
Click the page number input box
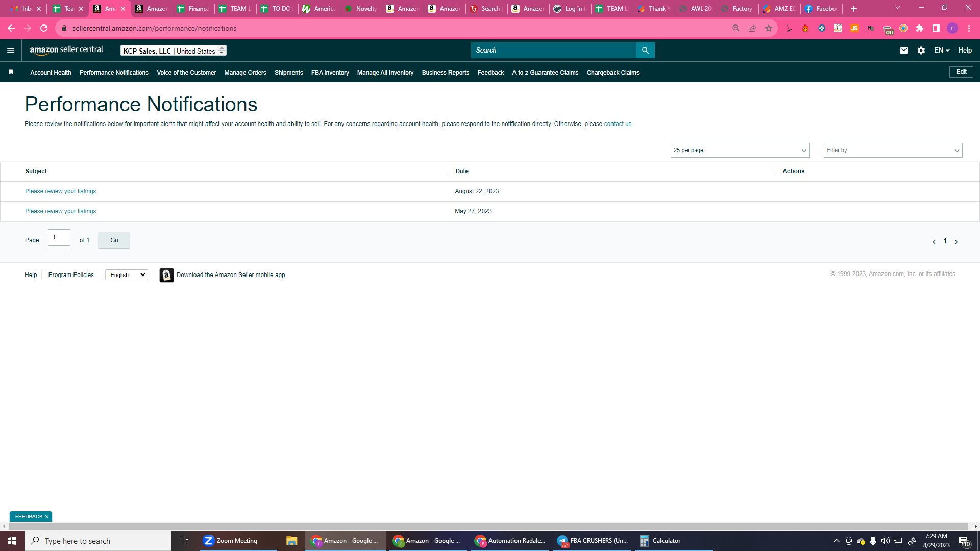click(59, 238)
